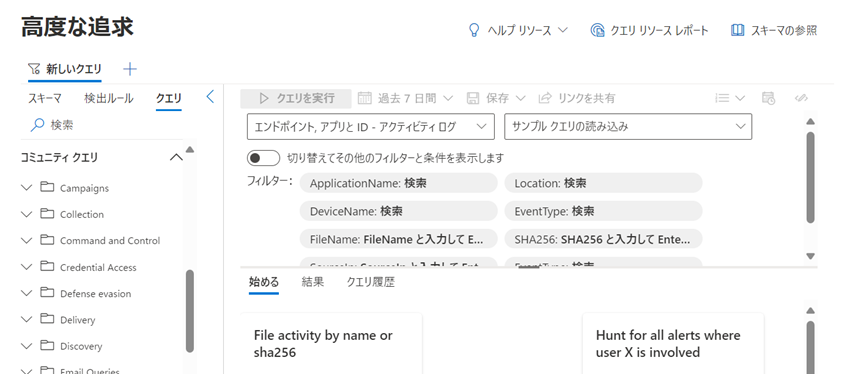Image resolution: width=850 pixels, height=374 pixels.
Task: Select the クエリ tab in the left pane
Action: [x=169, y=98]
